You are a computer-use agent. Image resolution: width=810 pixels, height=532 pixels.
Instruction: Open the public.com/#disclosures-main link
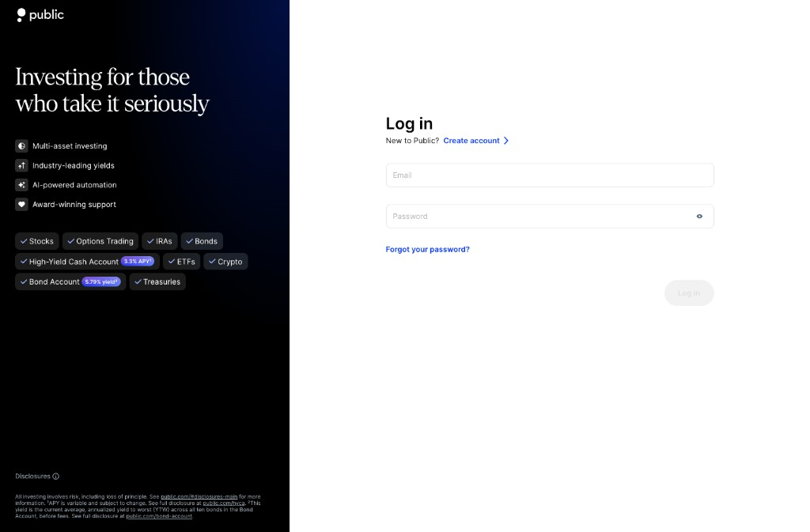point(199,497)
